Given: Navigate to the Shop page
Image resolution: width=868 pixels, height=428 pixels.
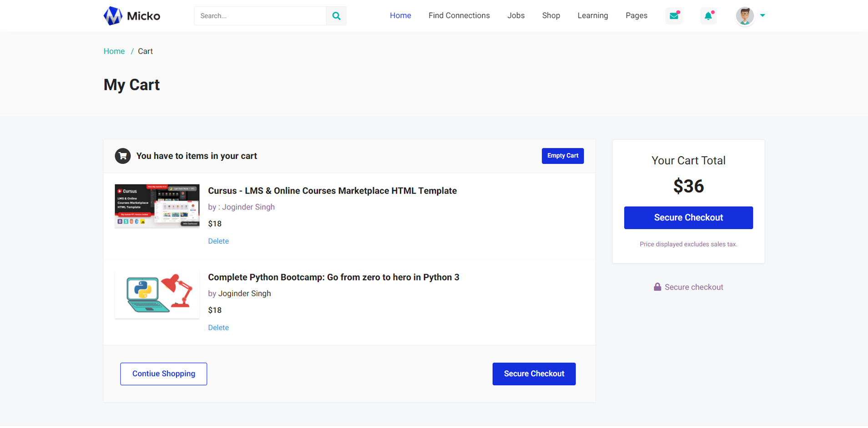Looking at the screenshot, I should 550,15.
